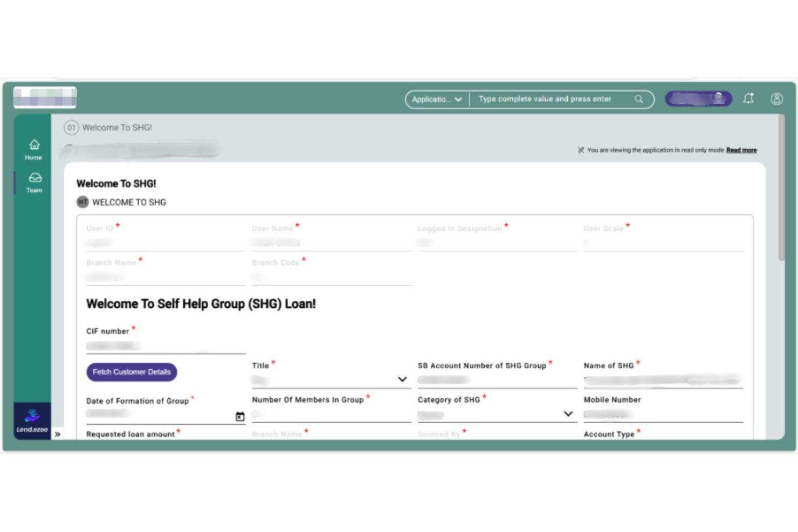798x532 pixels.
Task: Expand the Title dropdown
Action: pyautogui.click(x=402, y=379)
